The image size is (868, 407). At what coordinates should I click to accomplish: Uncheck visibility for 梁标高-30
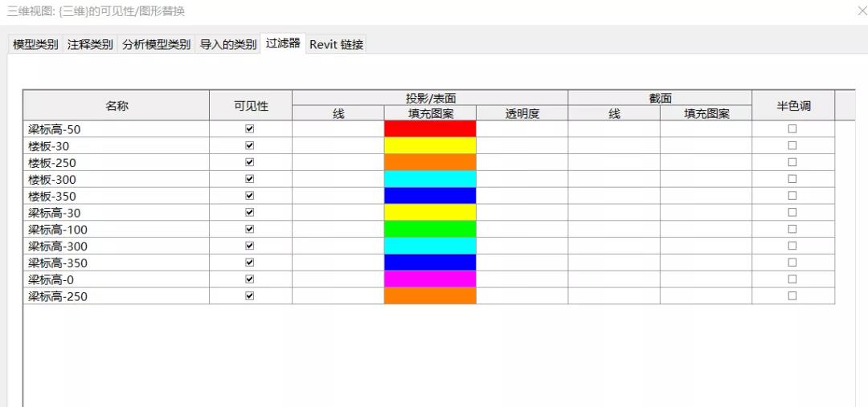tap(250, 213)
